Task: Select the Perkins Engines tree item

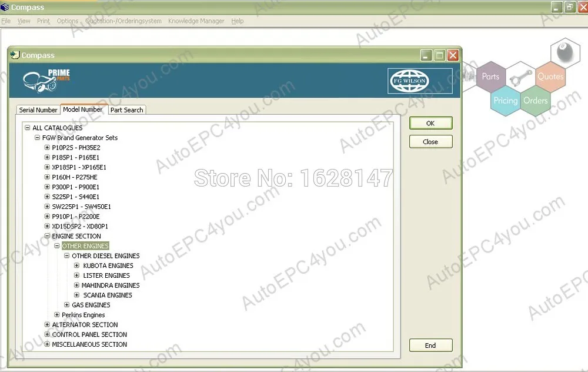Action: 83,315
